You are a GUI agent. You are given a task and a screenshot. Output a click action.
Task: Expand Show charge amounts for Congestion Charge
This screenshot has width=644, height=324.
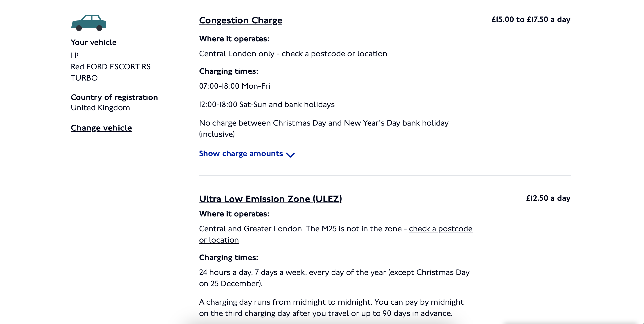pos(241,154)
